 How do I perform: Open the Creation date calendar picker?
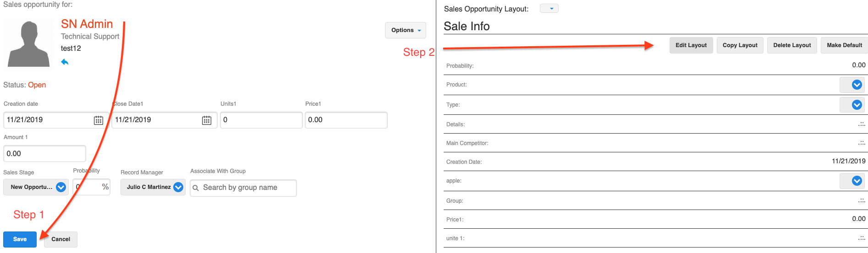pos(99,120)
